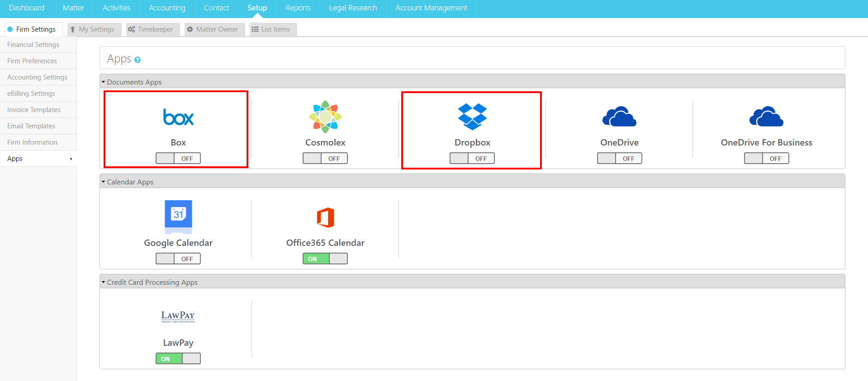Click the 'LawPay' name label
Screen dimensions: 868x381
tap(178, 343)
